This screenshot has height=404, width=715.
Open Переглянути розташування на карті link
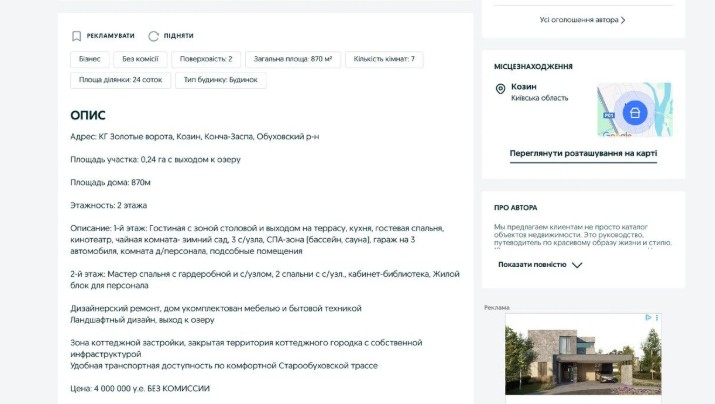[583, 154]
